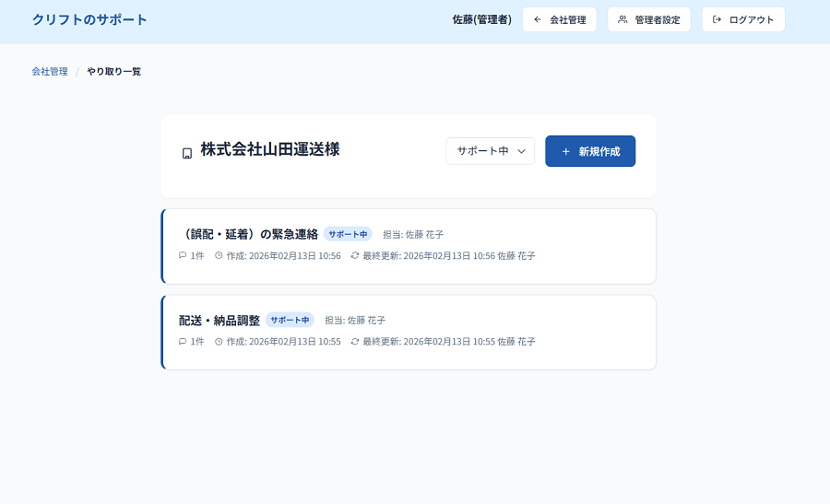The height and width of the screenshot is (504, 830).
Task: Open the 配送・納品調整 thread
Action: [x=219, y=320]
